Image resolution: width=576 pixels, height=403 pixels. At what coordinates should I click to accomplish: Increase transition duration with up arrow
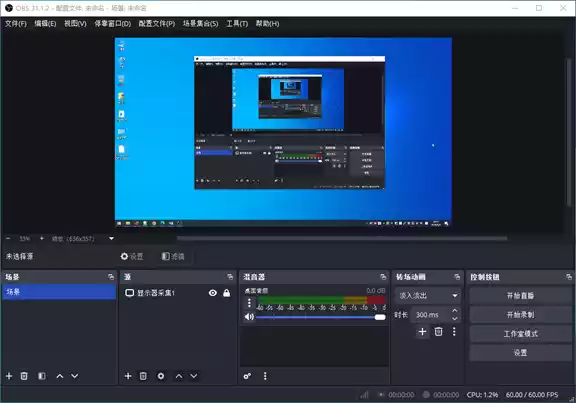point(455,311)
